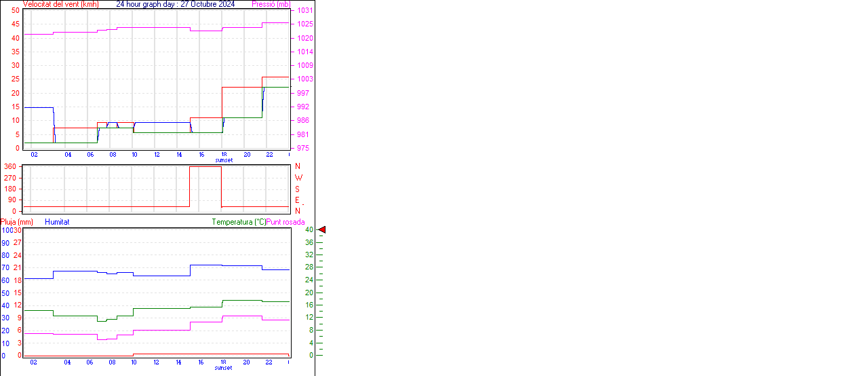This screenshot has height=376, width=868.
Task: Click the red triangle marker beside temperature scale
Action: tap(322, 230)
